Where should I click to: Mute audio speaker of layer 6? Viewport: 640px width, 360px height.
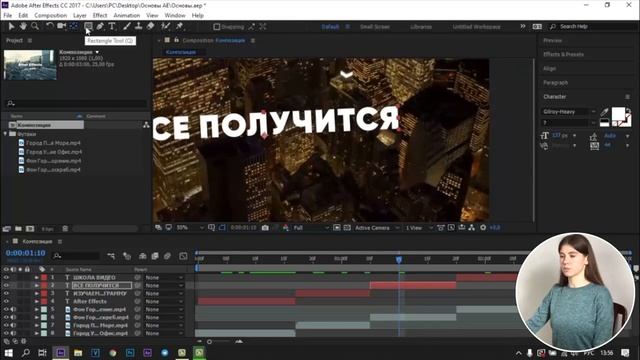coord(13,317)
